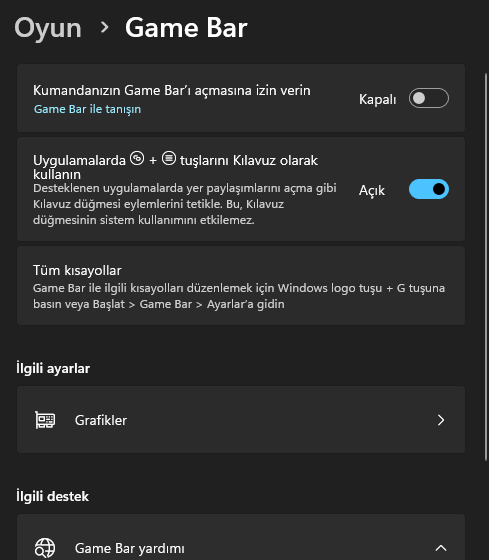Open Grafikler via its right chevron
489x560 pixels.
click(441, 420)
